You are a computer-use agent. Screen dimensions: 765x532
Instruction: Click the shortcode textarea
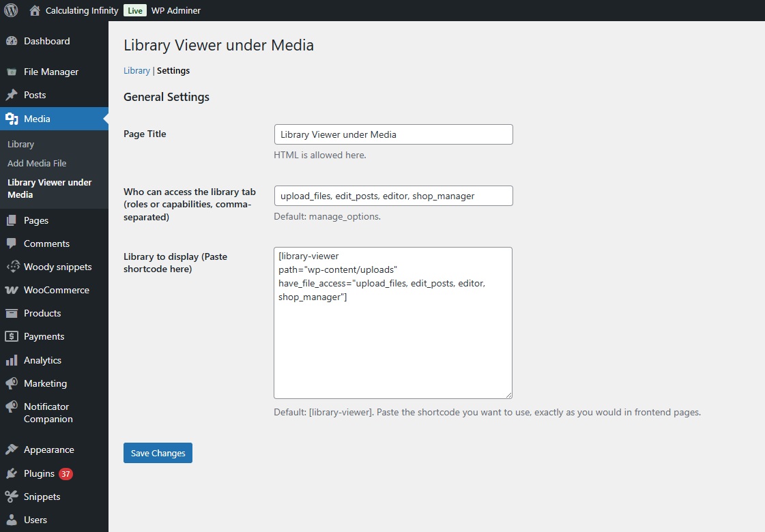click(x=393, y=323)
